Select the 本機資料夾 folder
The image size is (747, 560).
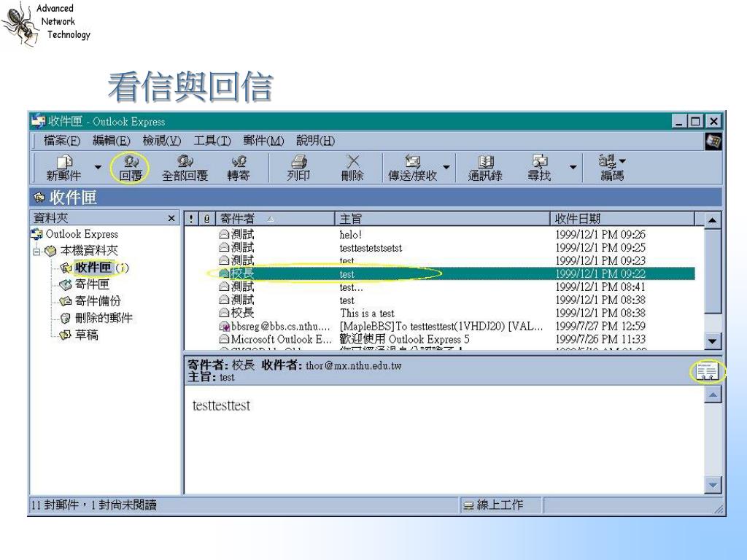[x=88, y=251]
